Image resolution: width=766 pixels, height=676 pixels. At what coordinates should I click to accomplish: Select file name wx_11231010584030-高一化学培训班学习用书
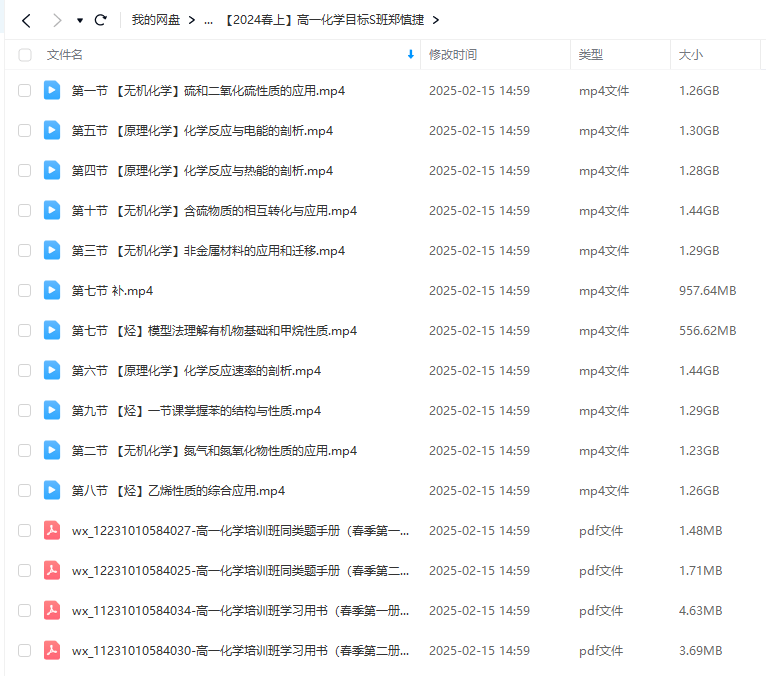pos(240,651)
